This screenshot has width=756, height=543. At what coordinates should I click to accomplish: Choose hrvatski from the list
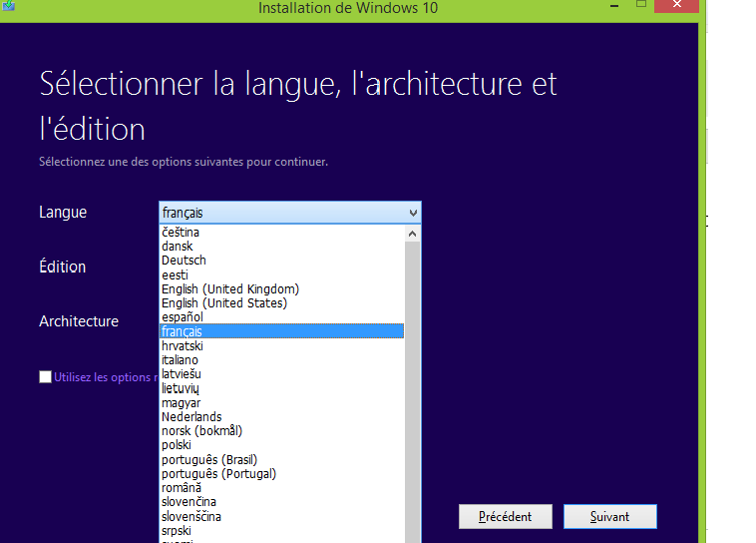(x=281, y=345)
